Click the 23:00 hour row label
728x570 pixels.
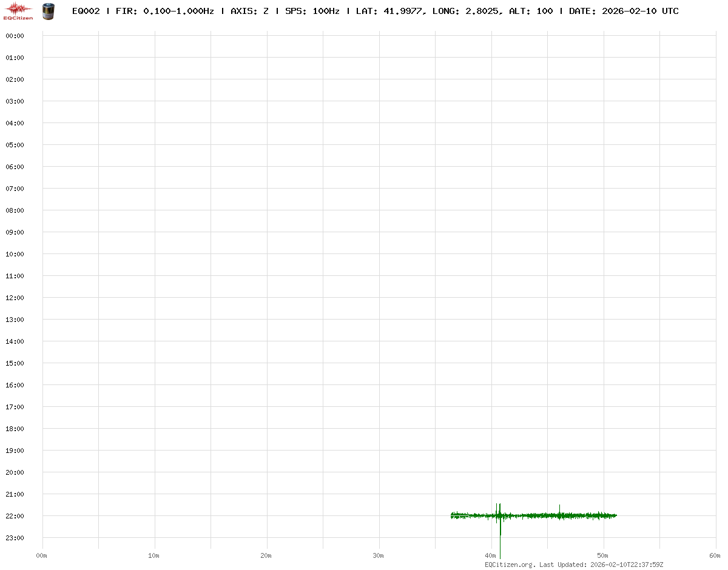pyautogui.click(x=15, y=538)
